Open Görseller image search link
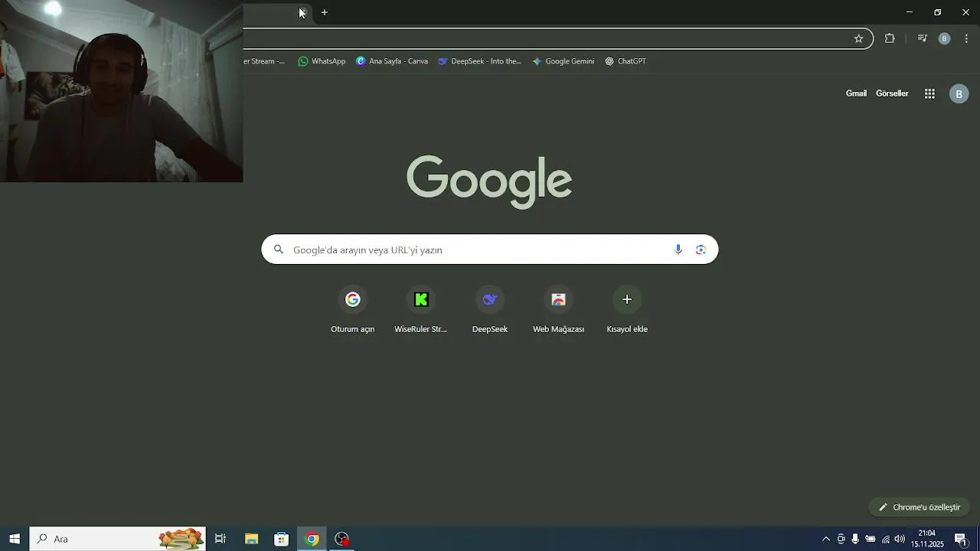980x551 pixels. [892, 93]
